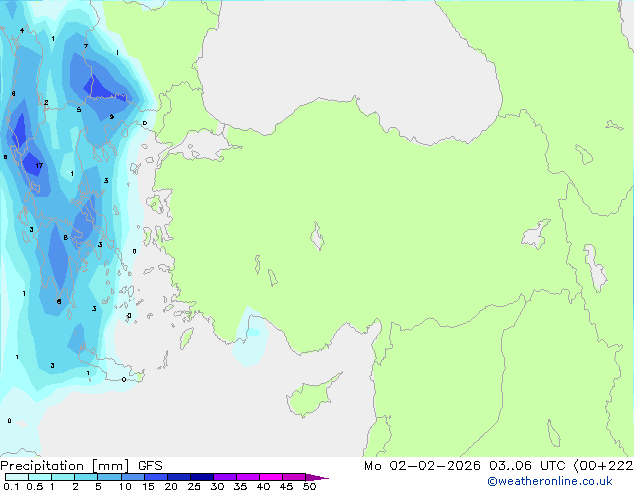Click the '4' precipitation value on map

22,30
